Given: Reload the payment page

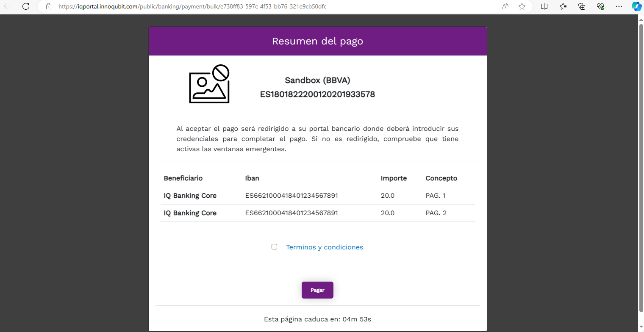Looking at the screenshot, I should coord(25,6).
